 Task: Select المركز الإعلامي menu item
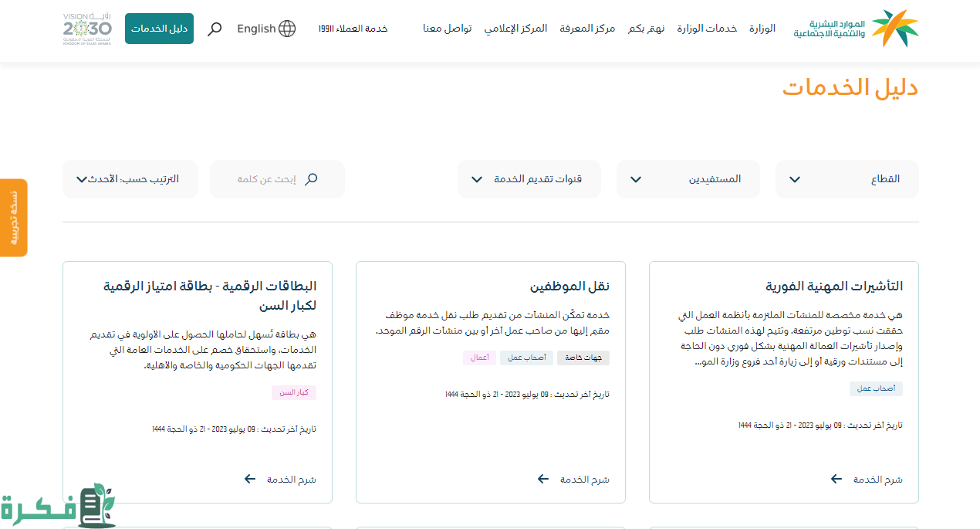pos(515,29)
